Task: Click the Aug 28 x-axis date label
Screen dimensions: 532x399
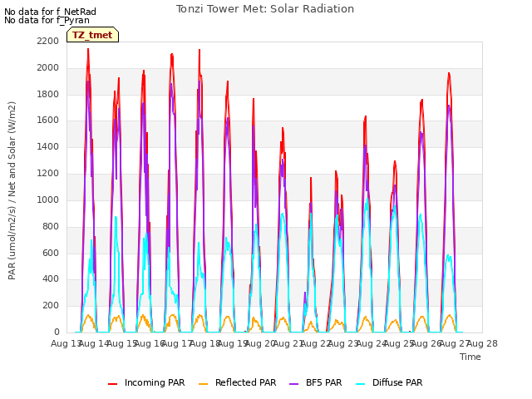Action: tap(482, 343)
